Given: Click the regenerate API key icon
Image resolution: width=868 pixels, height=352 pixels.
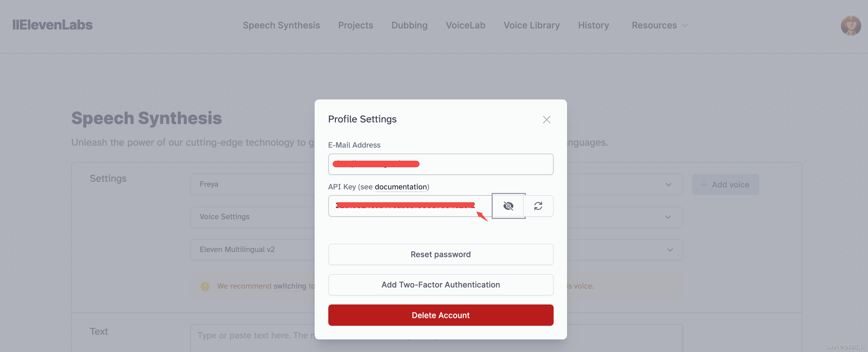Looking at the screenshot, I should pos(538,206).
